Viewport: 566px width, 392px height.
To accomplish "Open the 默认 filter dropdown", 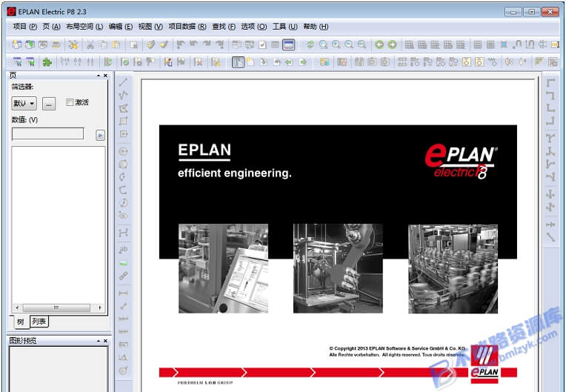I will 24,104.
